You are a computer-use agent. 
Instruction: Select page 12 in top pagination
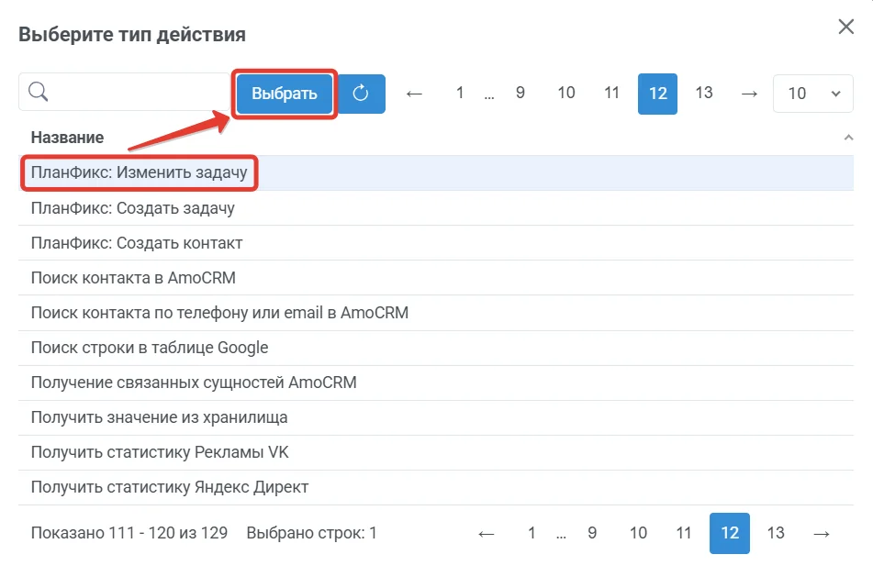[657, 94]
